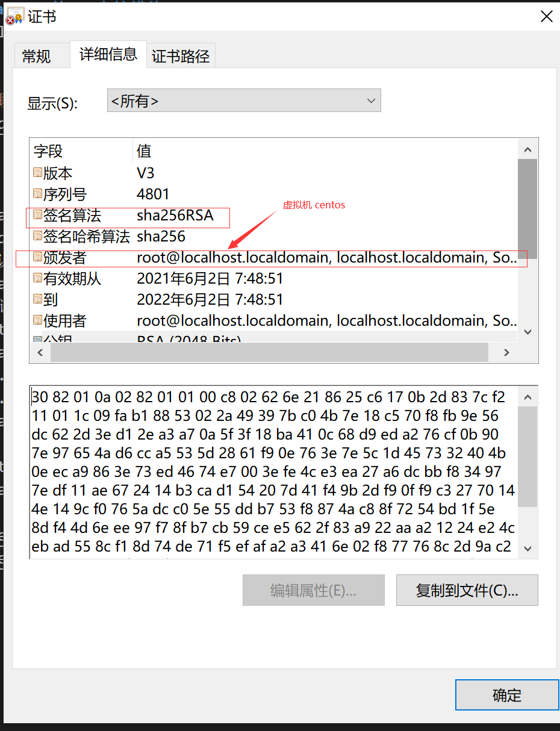This screenshot has width=560, height=731.
Task: Click field list horizontal scroll right arrow
Action: tap(506, 353)
